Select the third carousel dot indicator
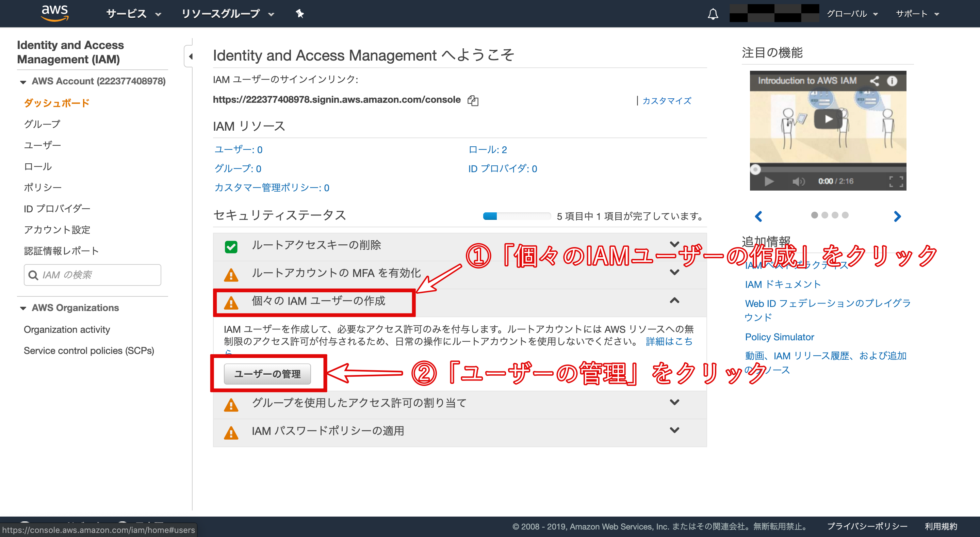This screenshot has width=980, height=537. [835, 215]
